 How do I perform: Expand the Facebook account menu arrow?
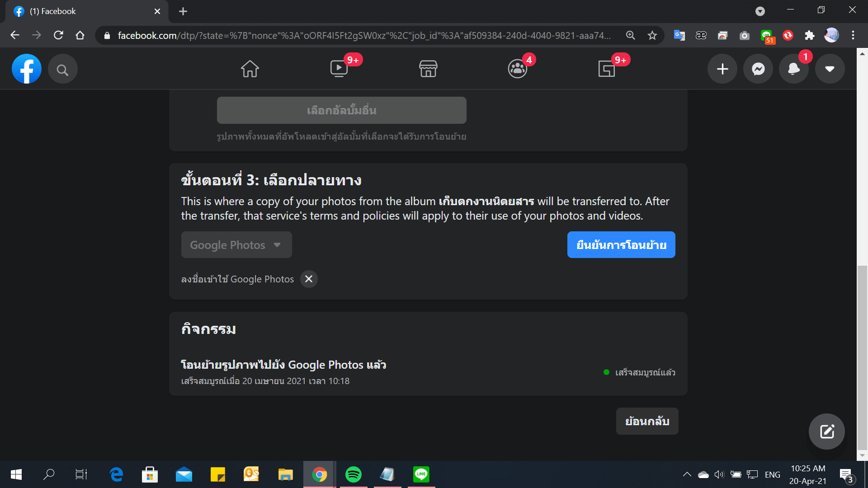coord(830,69)
